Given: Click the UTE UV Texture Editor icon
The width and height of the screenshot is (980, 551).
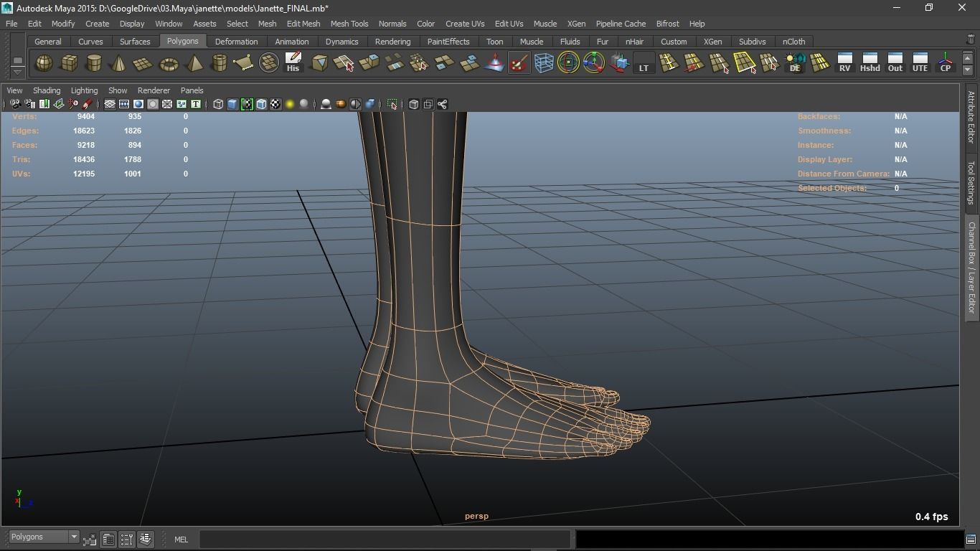Looking at the screenshot, I should 920,63.
